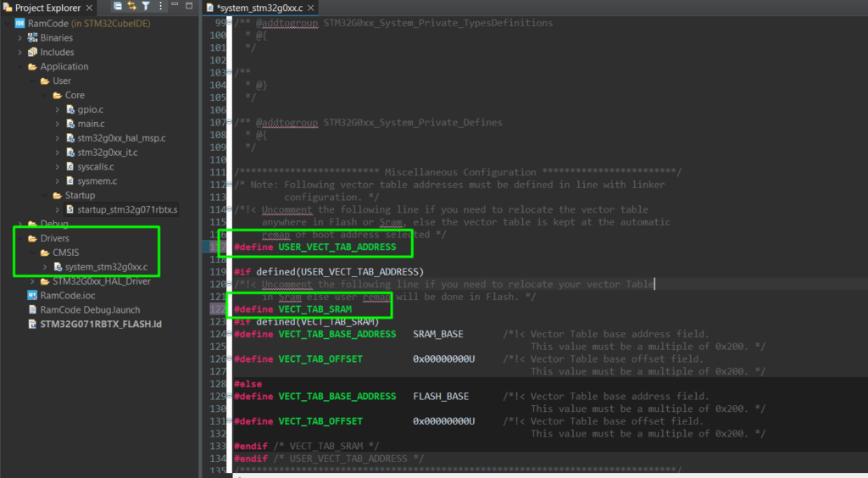Click the Collapse All icon in Project Explorer
The width and height of the screenshot is (868, 478).
(118, 7)
